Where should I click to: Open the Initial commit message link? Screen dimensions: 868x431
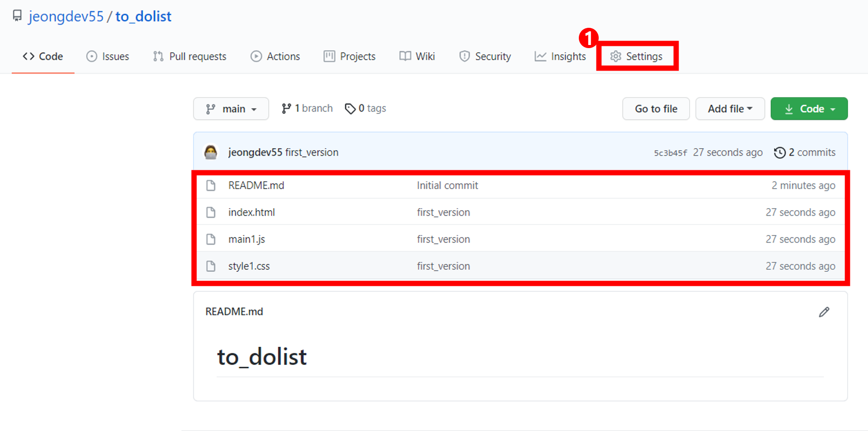(448, 185)
